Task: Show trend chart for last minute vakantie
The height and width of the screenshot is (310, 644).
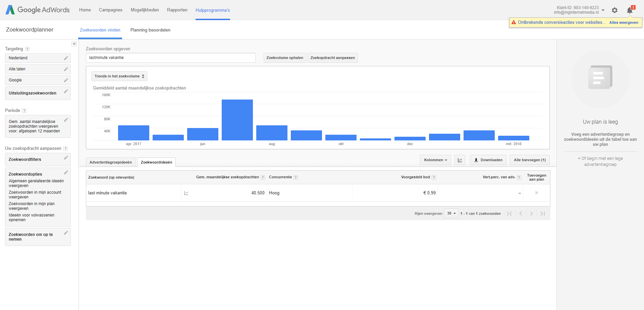Action: (186, 193)
